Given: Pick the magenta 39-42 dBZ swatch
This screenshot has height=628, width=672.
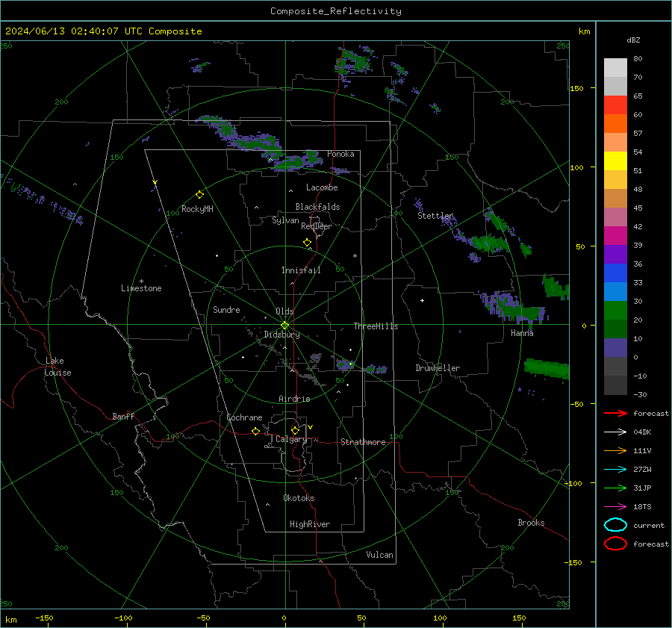Looking at the screenshot, I should [x=615, y=236].
